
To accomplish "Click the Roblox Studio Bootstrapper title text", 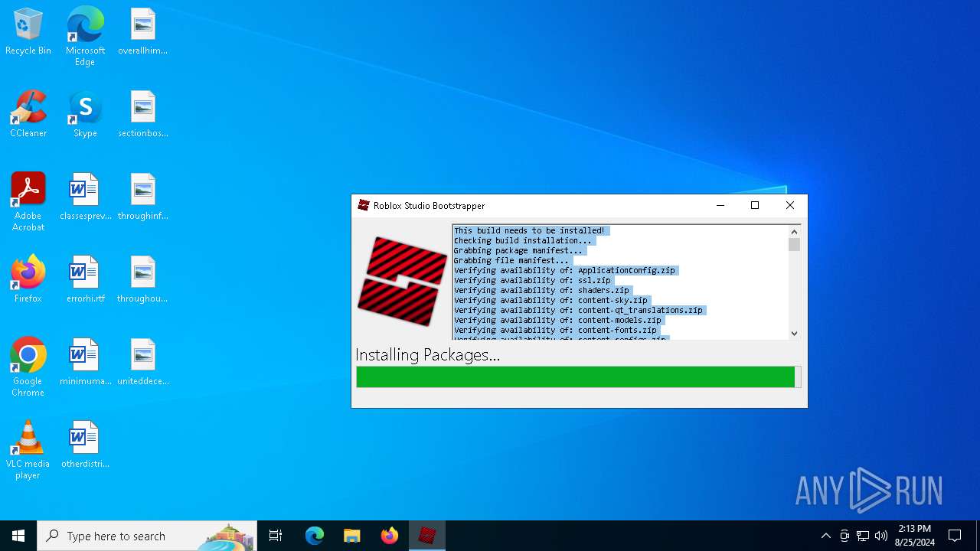I will (x=429, y=205).
